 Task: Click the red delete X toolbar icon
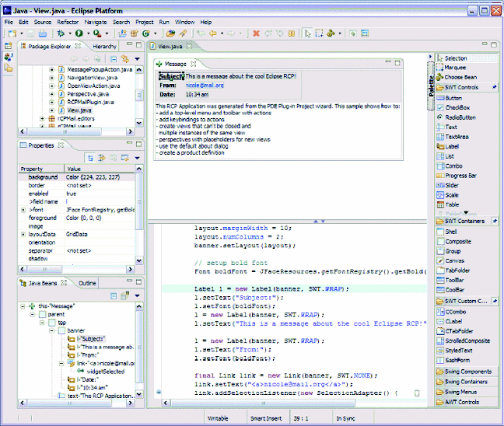pyautogui.click(x=256, y=33)
